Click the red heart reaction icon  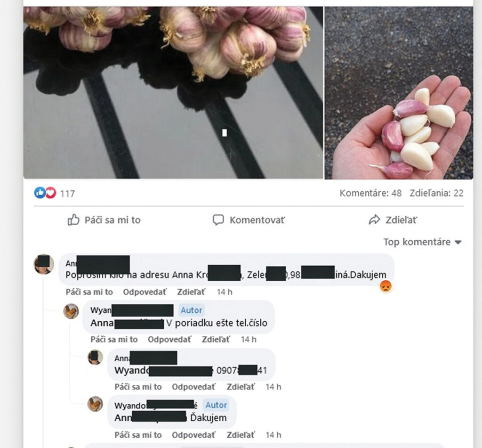tap(51, 193)
